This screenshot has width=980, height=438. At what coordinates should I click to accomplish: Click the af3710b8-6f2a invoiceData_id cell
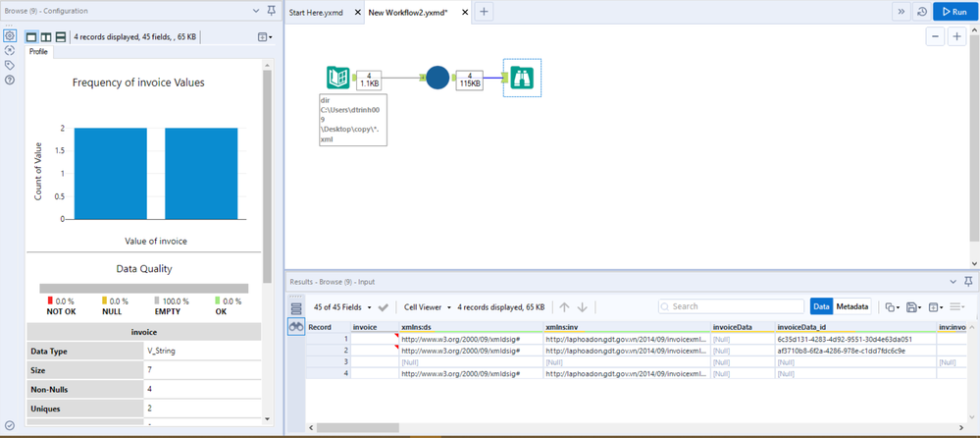point(855,351)
